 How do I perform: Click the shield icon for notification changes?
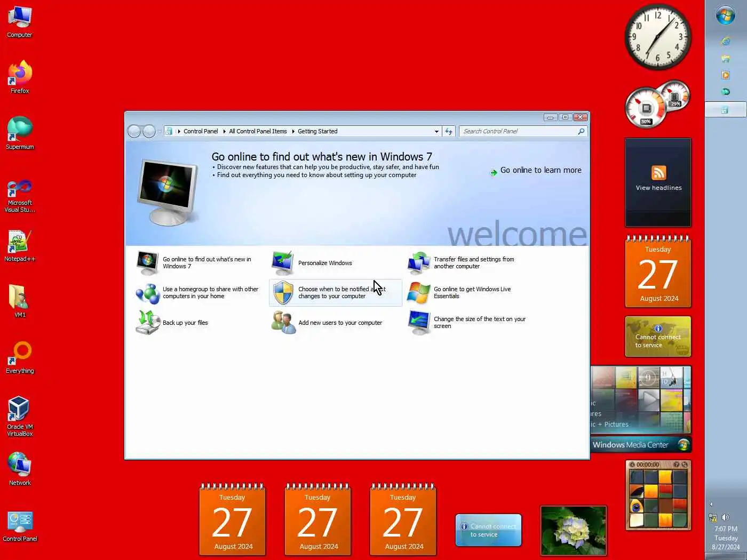point(283,293)
